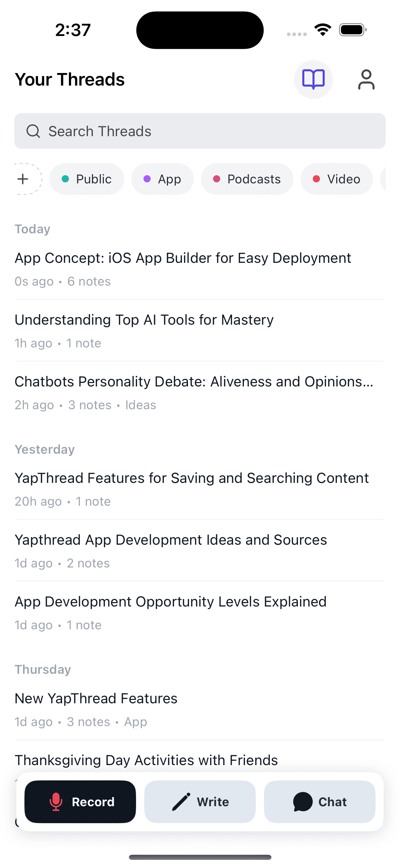Screen dimensions: 400x868
Task: Tap the plus icon to add tag
Action: 23,179
